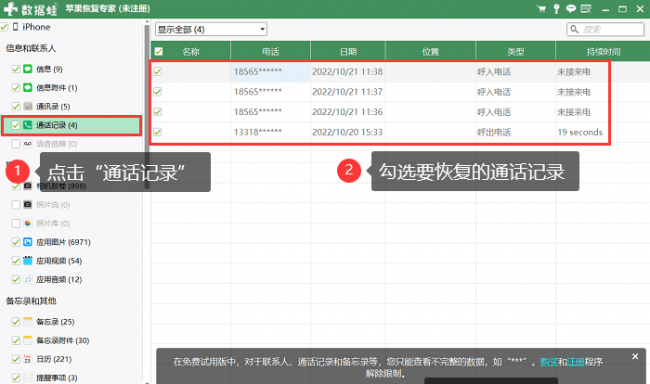
Task: Uncheck the row dated 2022/10/20 15:33
Action: click(158, 132)
